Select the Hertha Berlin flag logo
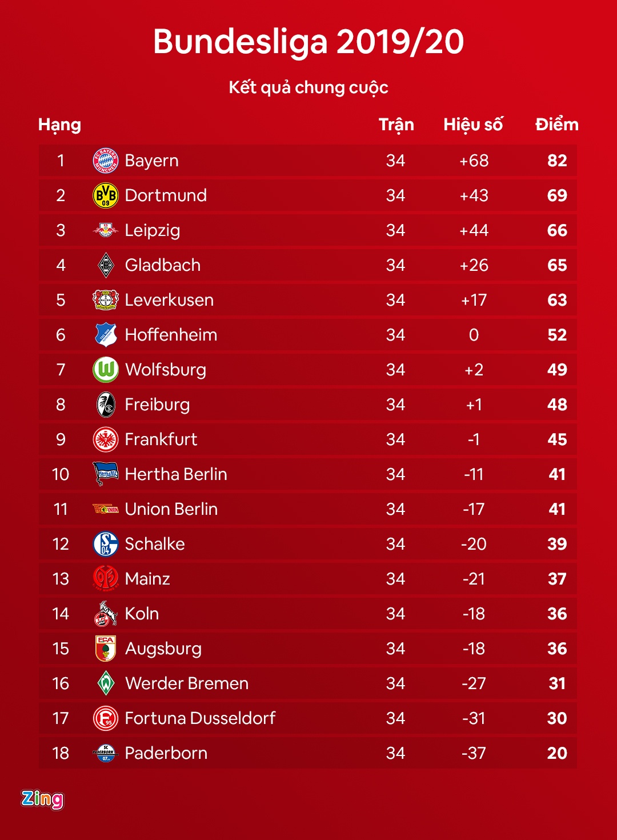This screenshot has width=617, height=840. (106, 474)
